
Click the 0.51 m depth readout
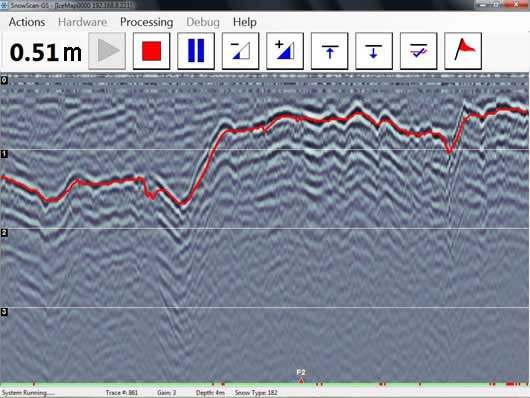click(46, 53)
